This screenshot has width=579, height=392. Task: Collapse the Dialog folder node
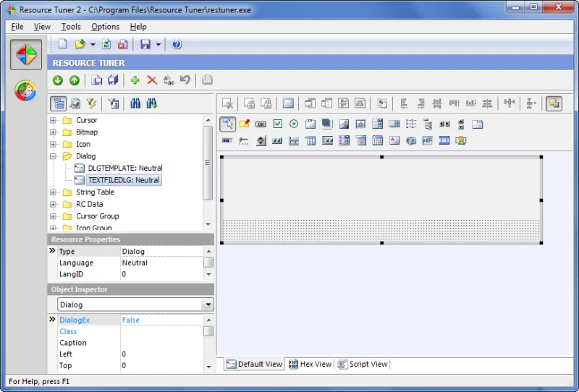point(53,156)
